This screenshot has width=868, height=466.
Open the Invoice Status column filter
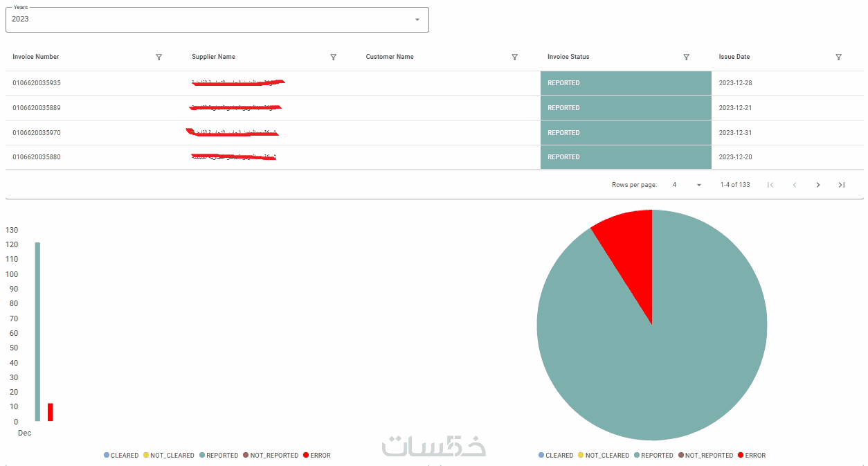coord(686,57)
